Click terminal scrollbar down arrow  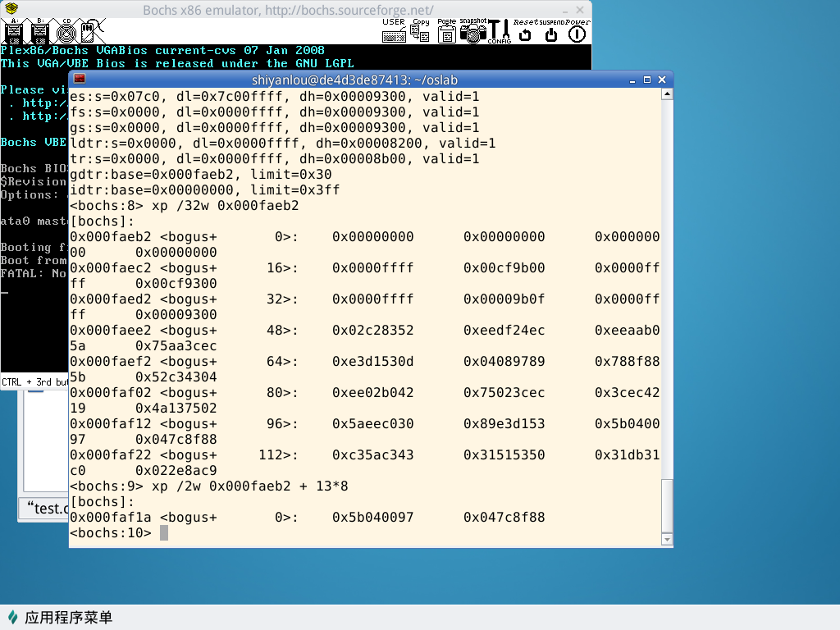point(666,538)
